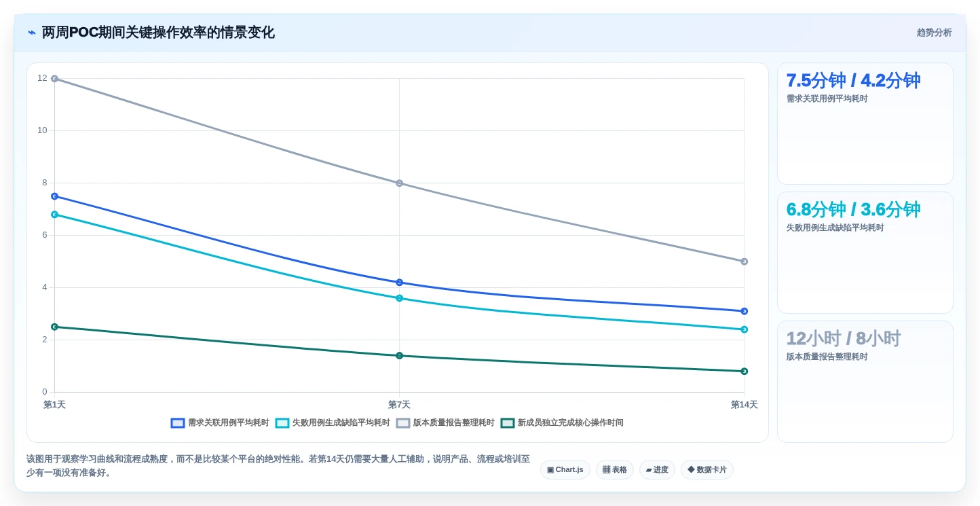Click the y-axis label 6
The height and width of the screenshot is (506, 980).
[45, 235]
